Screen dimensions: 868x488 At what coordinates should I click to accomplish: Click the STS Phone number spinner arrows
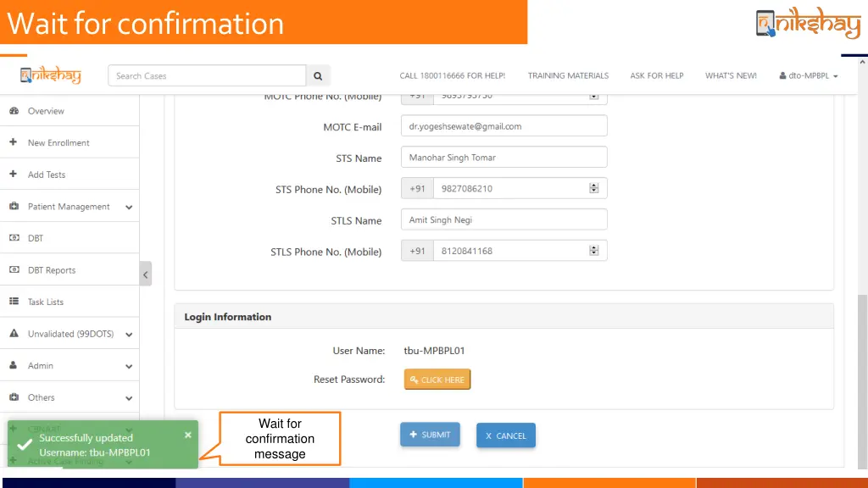594,188
